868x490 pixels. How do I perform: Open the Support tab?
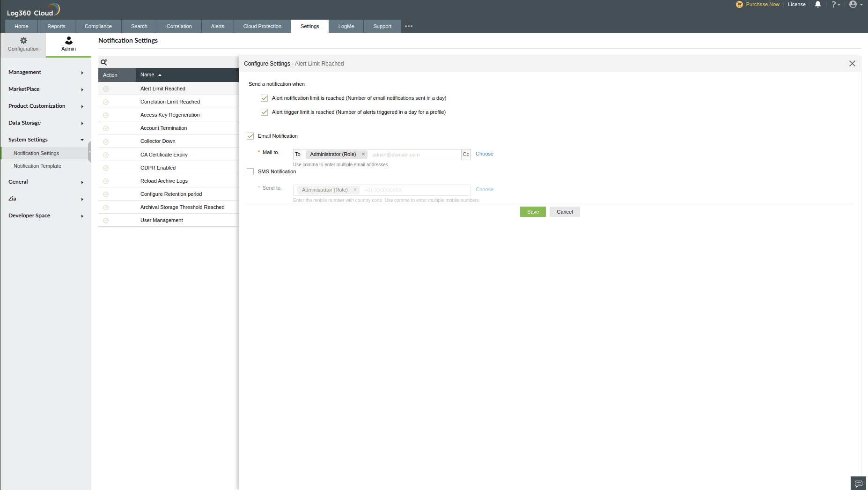(x=382, y=26)
